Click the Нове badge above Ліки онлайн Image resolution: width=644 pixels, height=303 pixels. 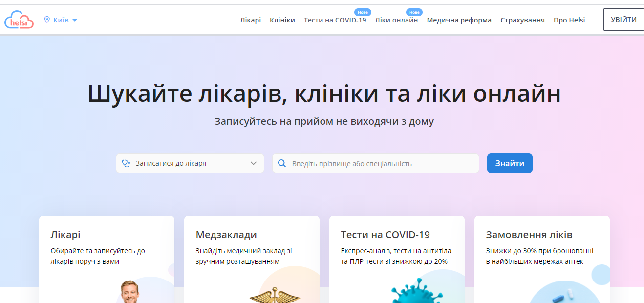point(414,12)
